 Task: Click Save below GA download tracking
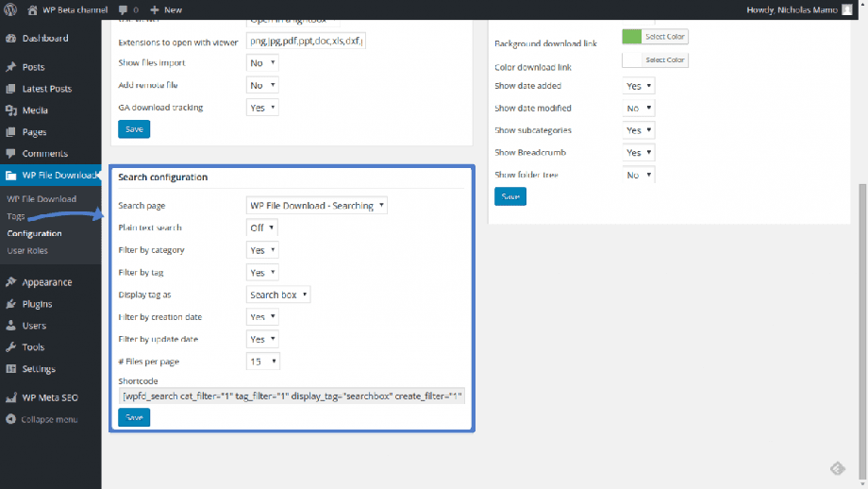click(134, 129)
